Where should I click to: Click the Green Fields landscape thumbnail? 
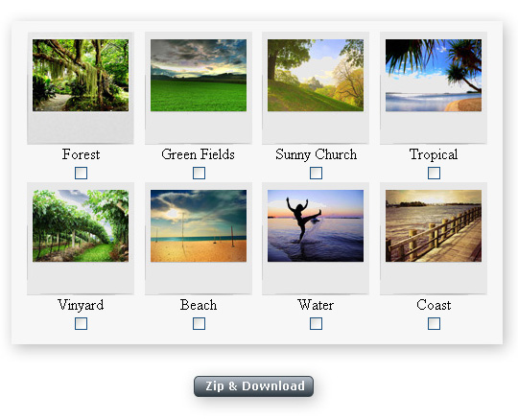[x=199, y=76]
